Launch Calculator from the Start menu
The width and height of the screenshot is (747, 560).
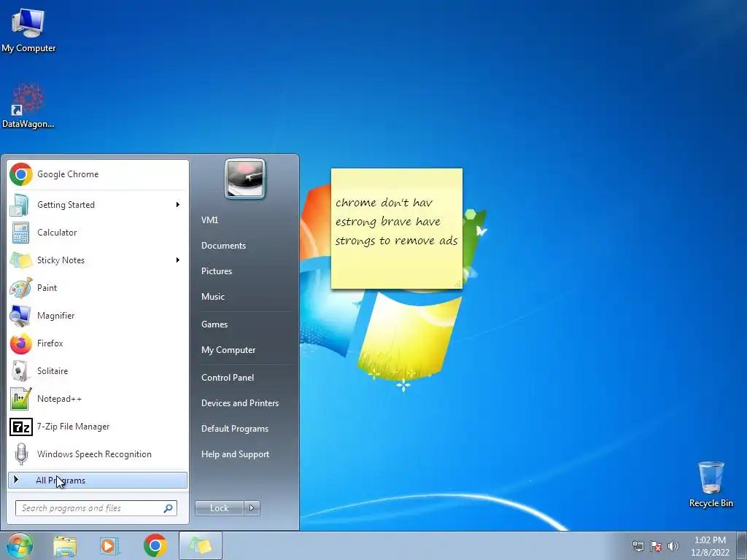[98, 233]
